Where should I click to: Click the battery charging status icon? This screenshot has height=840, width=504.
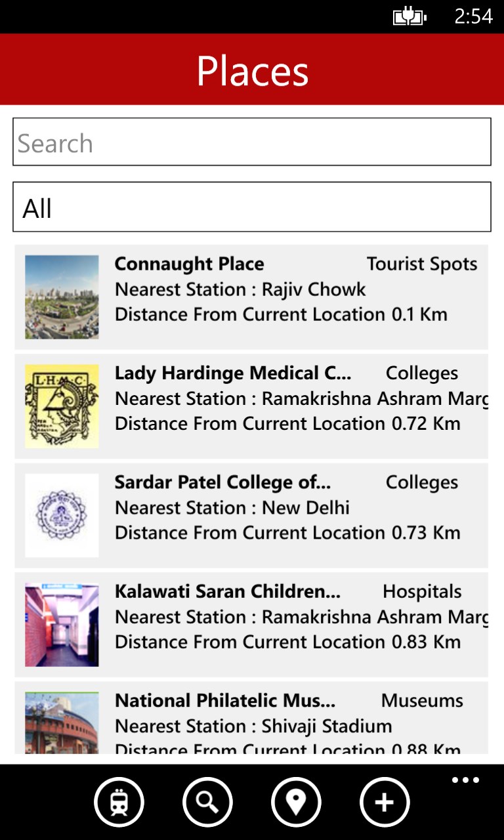[409, 16]
